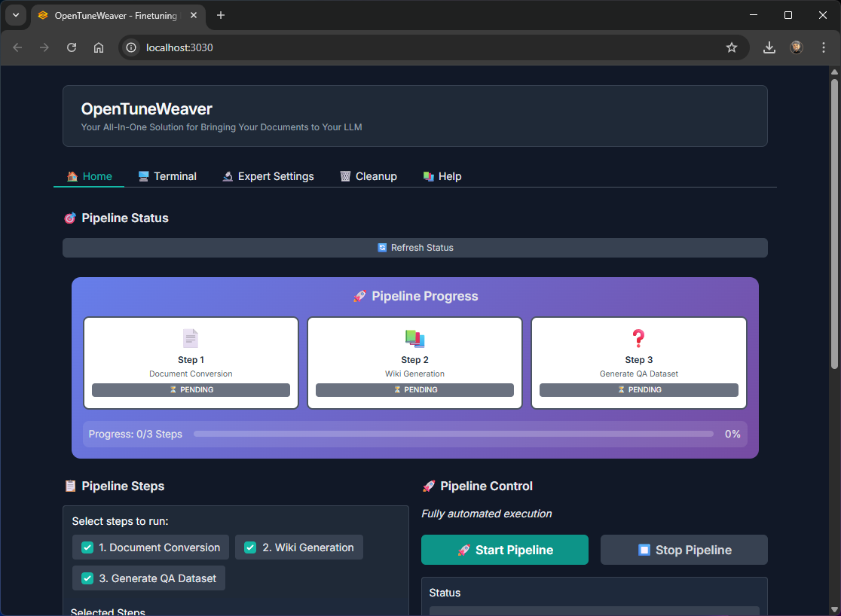The height and width of the screenshot is (616, 841).
Task: Click the Document Conversion label in Step 1
Action: 191,374
